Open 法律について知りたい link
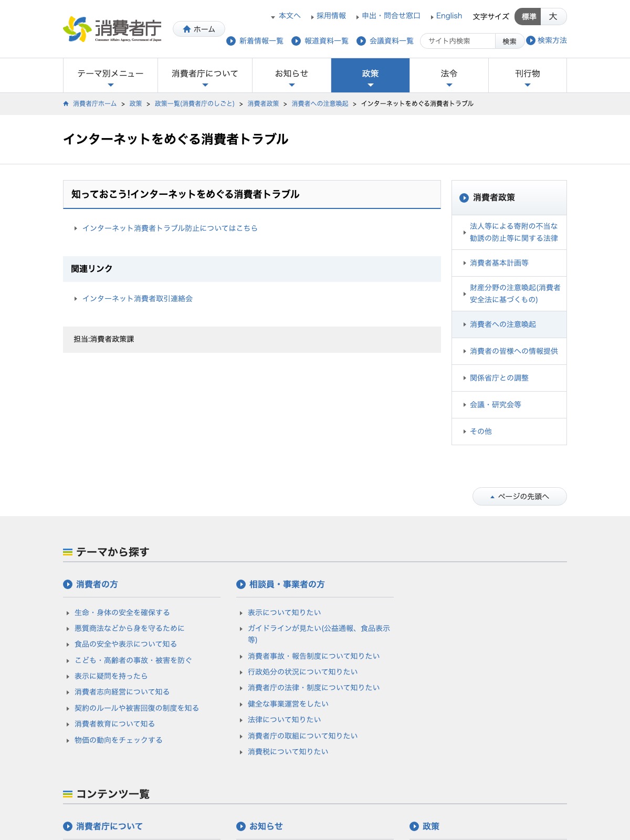Screen dimensions: 630x840 point(285,720)
